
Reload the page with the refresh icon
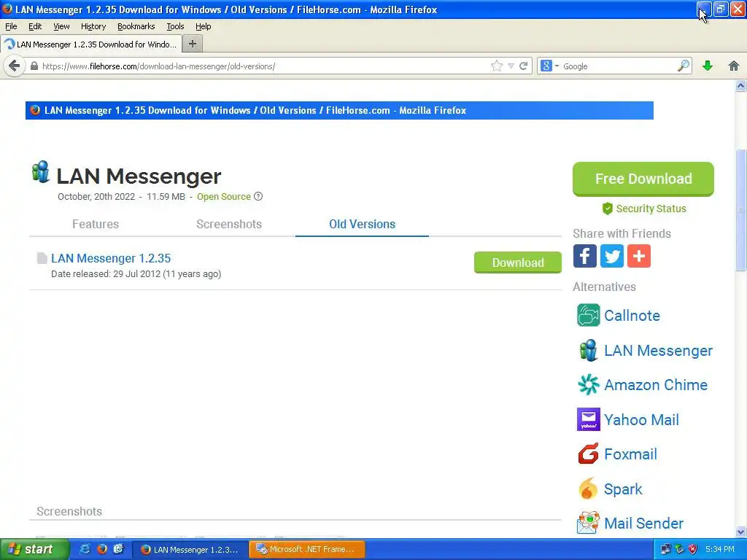click(523, 66)
